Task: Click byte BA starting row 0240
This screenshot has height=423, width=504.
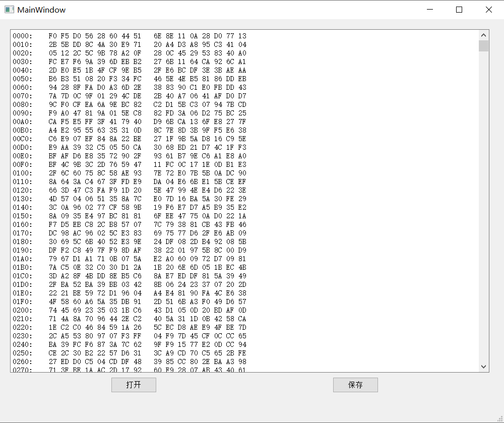Action: point(53,344)
